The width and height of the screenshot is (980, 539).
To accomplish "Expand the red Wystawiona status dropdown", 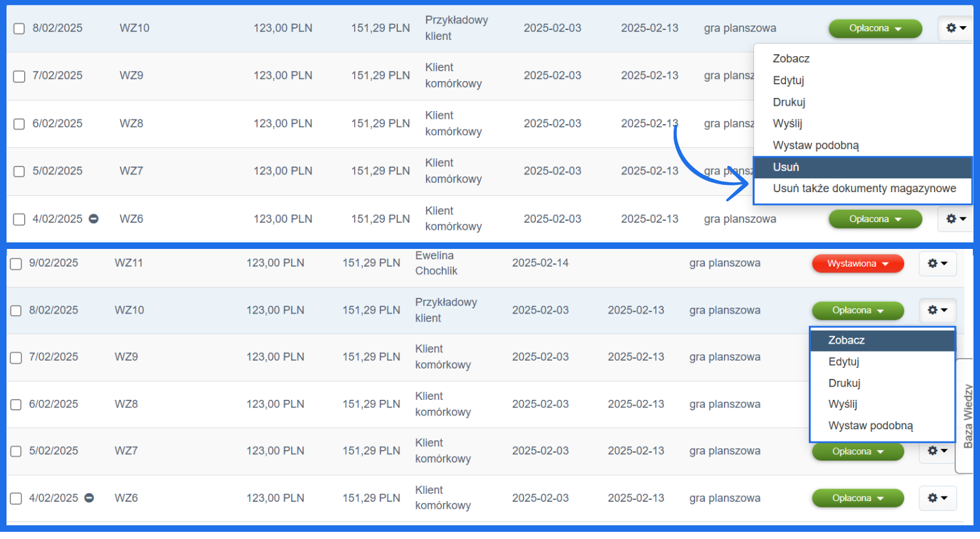I will click(x=858, y=263).
